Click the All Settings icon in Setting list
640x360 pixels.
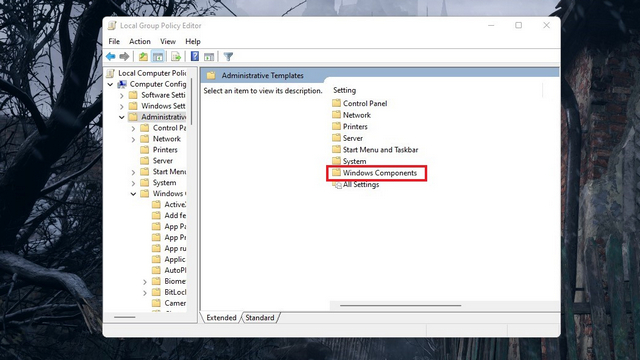pos(337,184)
